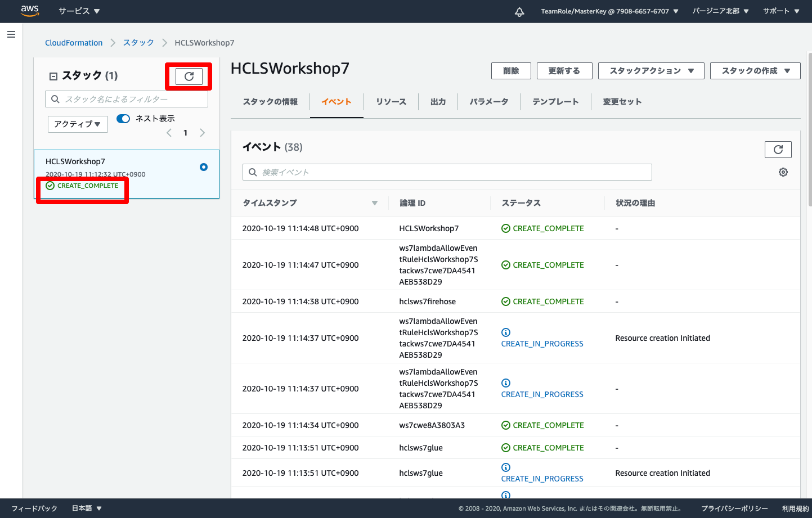Collapse the stacks panel square icon

pos(53,76)
